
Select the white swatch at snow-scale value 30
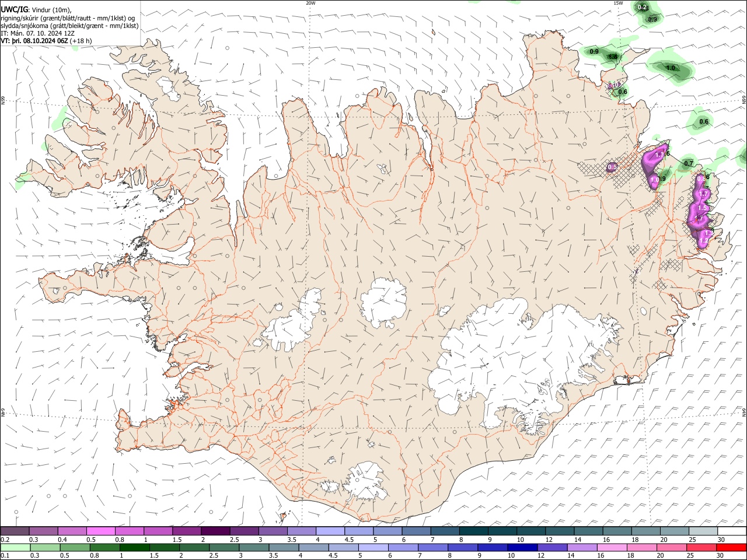[732, 531]
